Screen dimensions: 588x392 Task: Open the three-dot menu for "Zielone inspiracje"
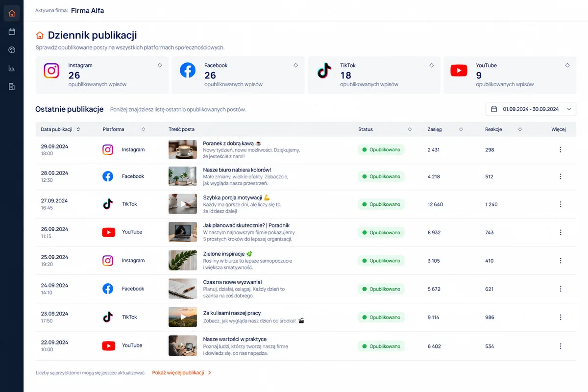[x=561, y=261]
